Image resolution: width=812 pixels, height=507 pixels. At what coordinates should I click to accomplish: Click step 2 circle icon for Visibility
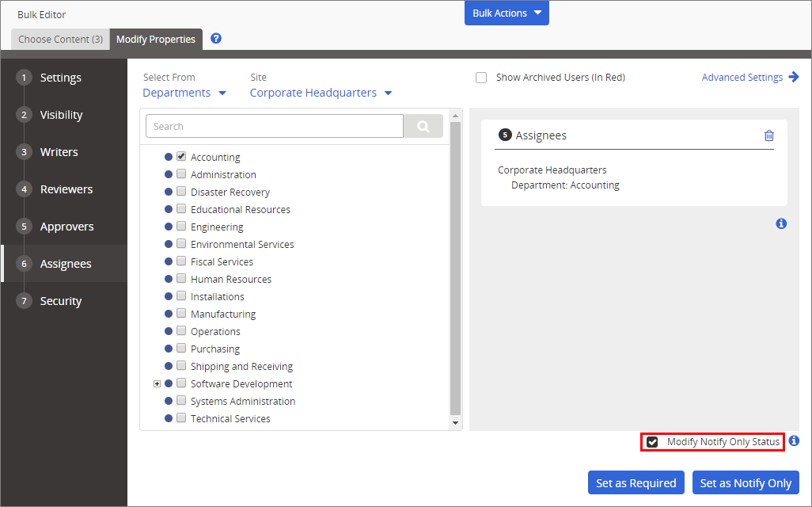(24, 115)
